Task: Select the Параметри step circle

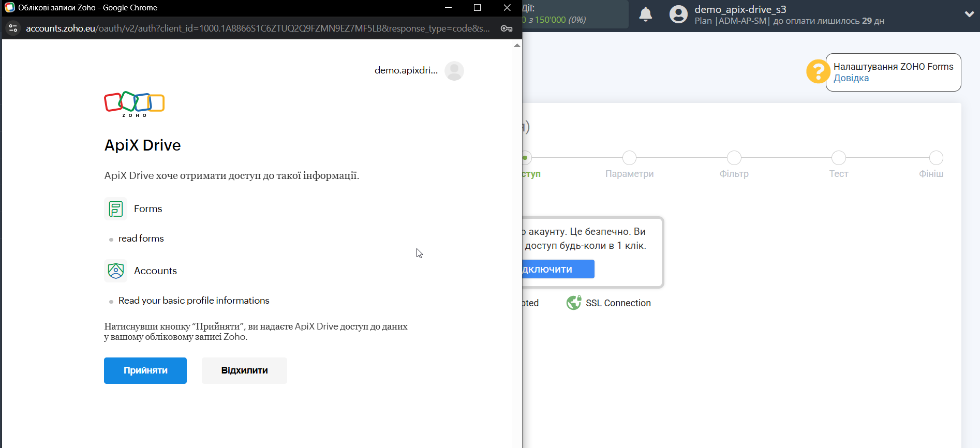Action: pos(629,158)
